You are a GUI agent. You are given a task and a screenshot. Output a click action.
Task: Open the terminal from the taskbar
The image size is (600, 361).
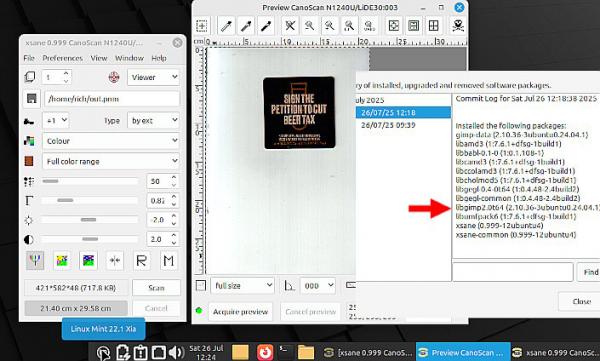(x=285, y=352)
